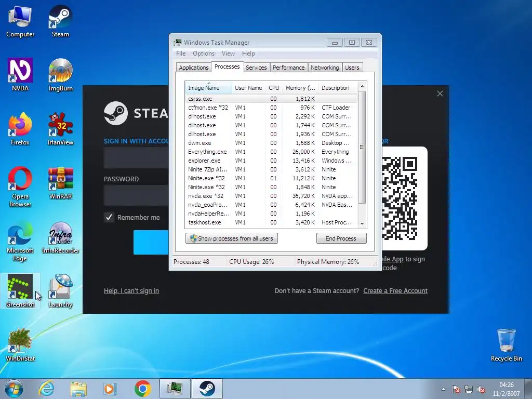Click the Steam taskbar button
The height and width of the screenshot is (399, 532).
(x=207, y=389)
